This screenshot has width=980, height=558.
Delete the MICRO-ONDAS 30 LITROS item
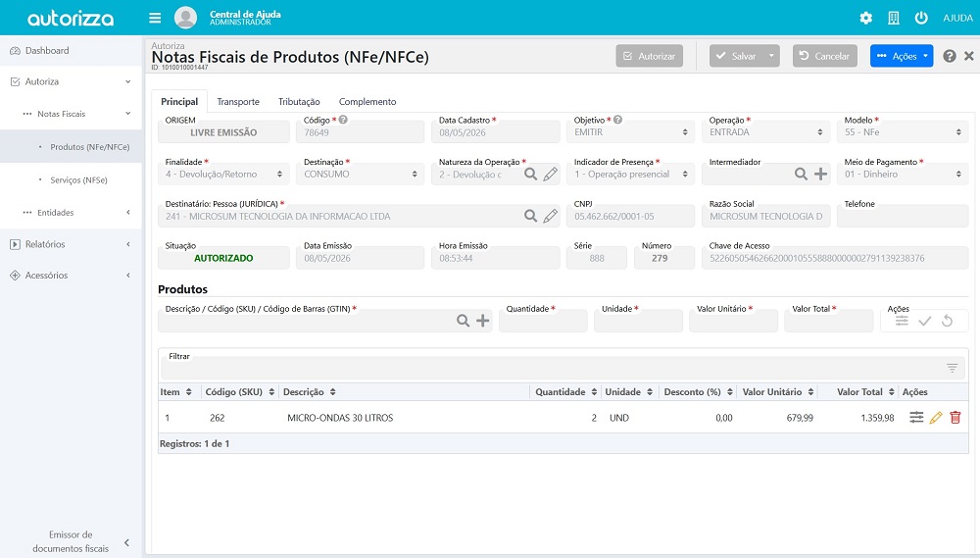pyautogui.click(x=955, y=417)
